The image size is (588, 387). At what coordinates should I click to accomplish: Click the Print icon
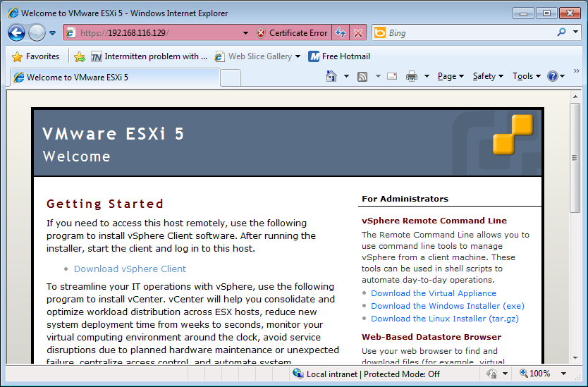(411, 77)
